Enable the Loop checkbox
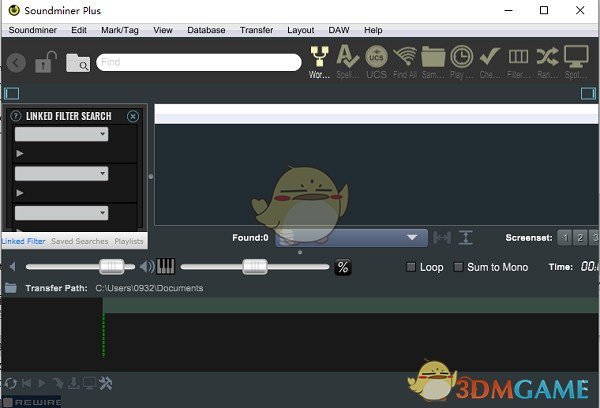Viewport: 600px width, 408px height. (x=411, y=267)
